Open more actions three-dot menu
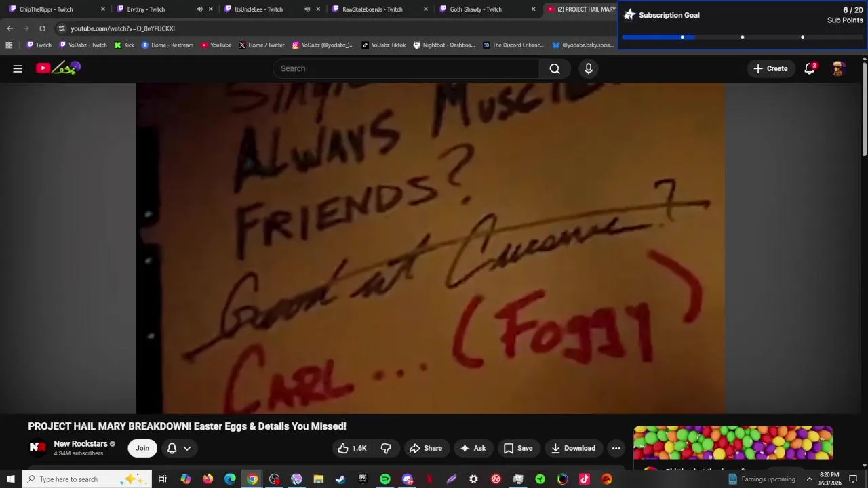 (x=616, y=448)
